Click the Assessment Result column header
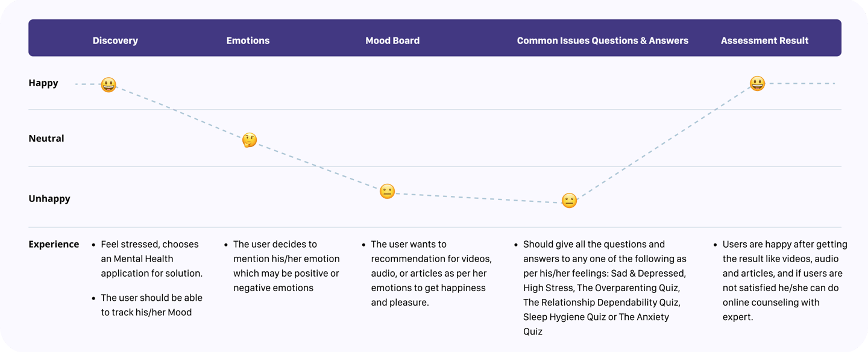This screenshot has width=868, height=352. click(x=764, y=41)
